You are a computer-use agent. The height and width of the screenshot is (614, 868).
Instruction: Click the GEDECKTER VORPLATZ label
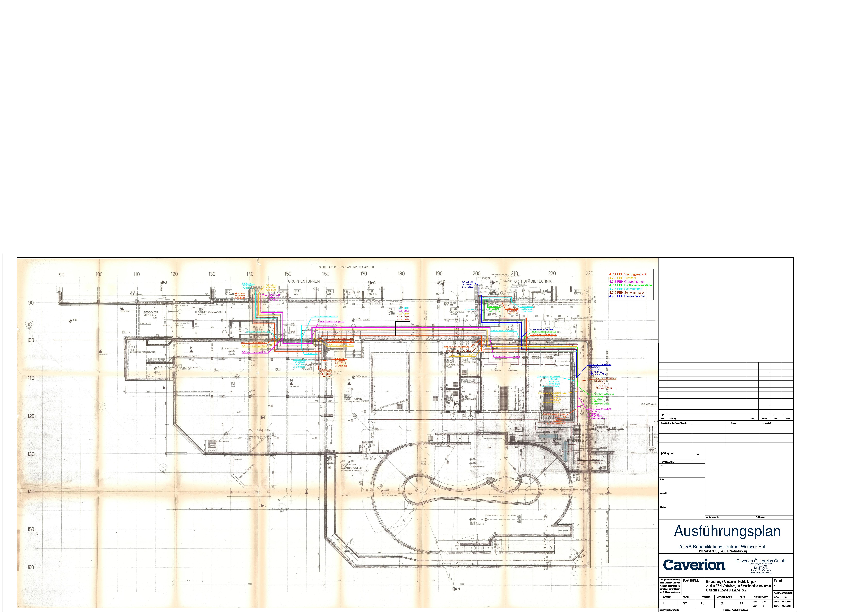151,314
